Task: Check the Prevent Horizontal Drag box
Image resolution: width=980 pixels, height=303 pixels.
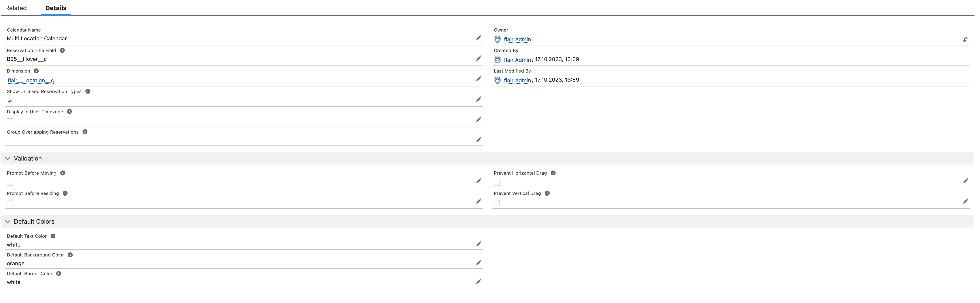Action: (496, 183)
